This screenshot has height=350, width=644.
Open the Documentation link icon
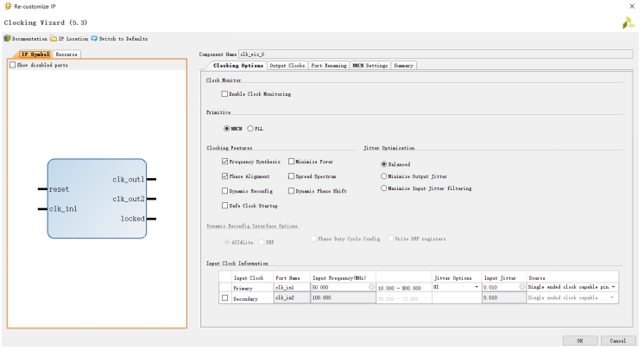click(7, 38)
